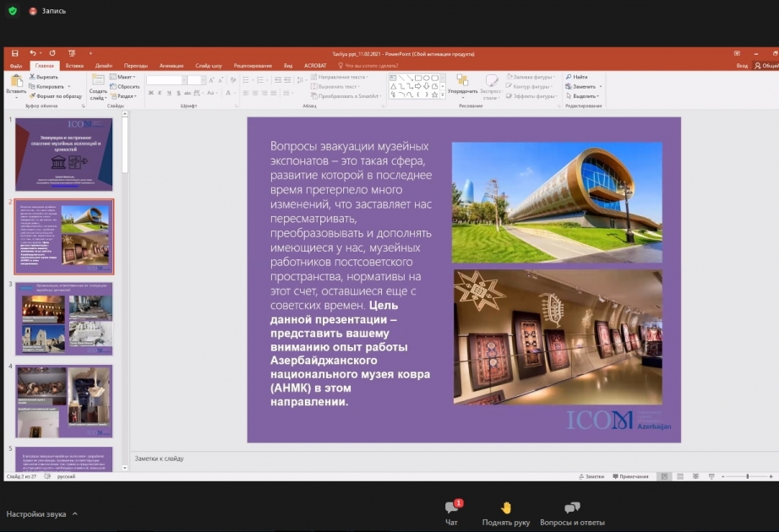The width and height of the screenshot is (779, 532).
Task: Click the Save icon in quick access toolbar
Action: [x=15, y=53]
